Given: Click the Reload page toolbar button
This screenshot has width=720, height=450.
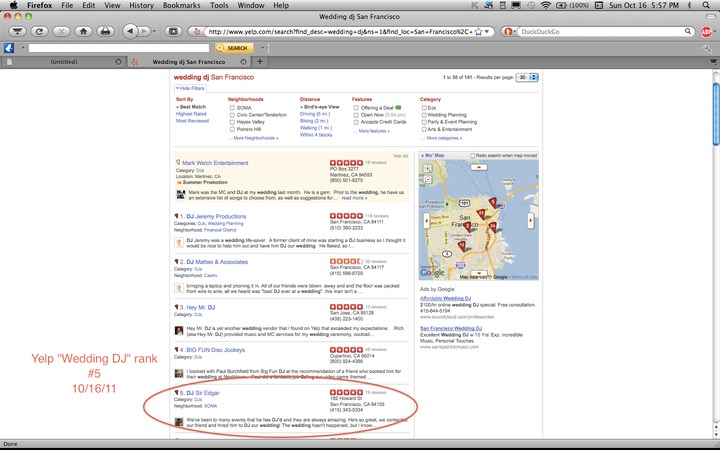Looking at the screenshot, I should click(x=39, y=32).
